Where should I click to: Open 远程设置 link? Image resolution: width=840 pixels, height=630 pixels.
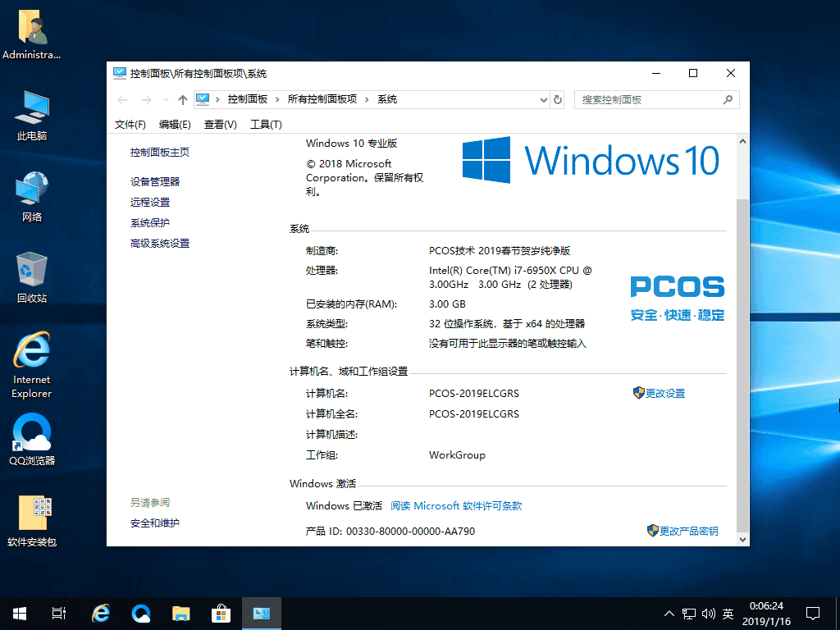(150, 202)
